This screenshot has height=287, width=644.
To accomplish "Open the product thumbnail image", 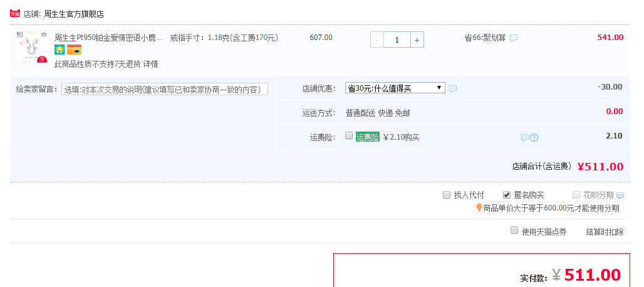I will [31, 47].
